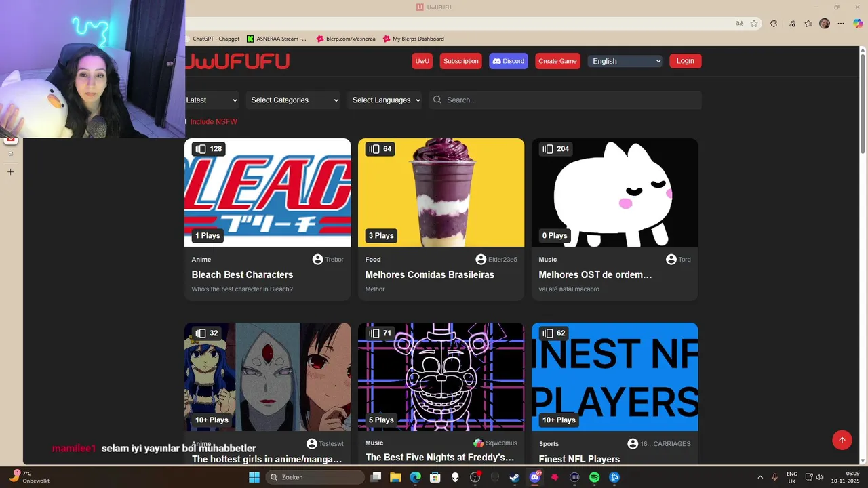Screen dimensions: 868x488
Task: Open blerp.com/x/asneraa bookmark
Action: click(x=346, y=39)
